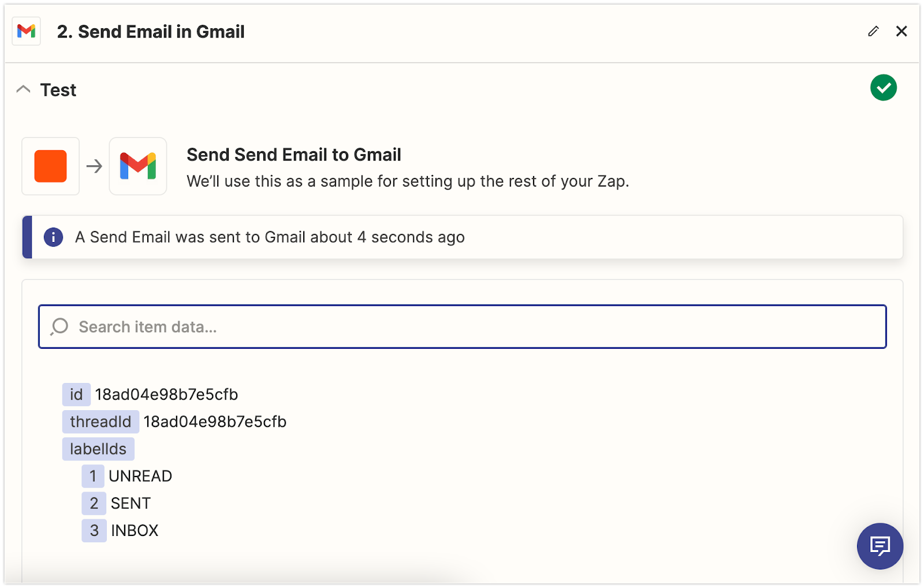Click the large Gmail destination icon
This screenshot has width=924, height=588.
[x=138, y=166]
